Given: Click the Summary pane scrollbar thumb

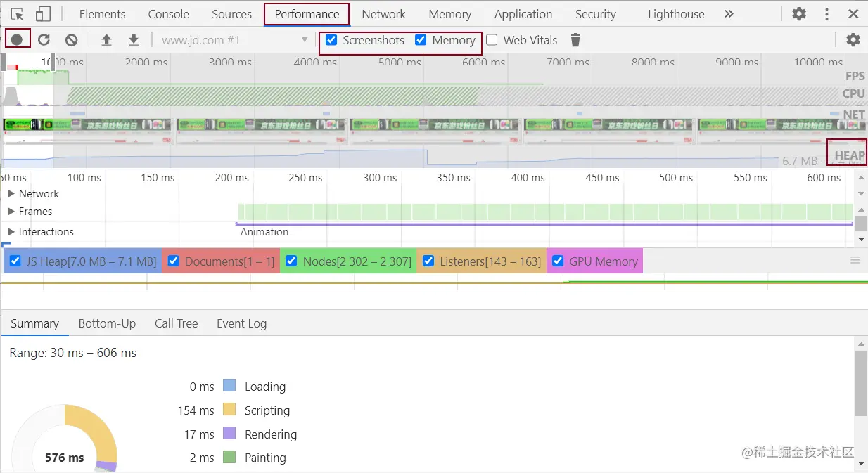Looking at the screenshot, I should coord(861,382).
